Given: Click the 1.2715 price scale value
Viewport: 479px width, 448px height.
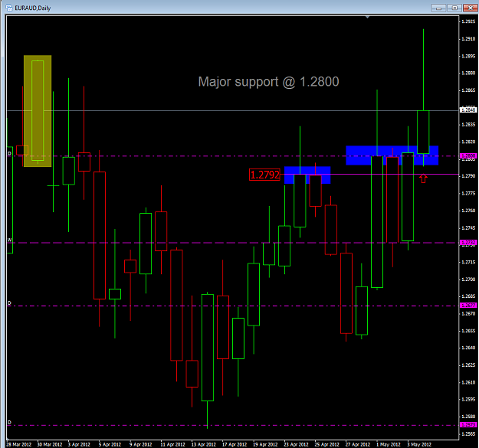Looking at the screenshot, I should [x=468, y=262].
